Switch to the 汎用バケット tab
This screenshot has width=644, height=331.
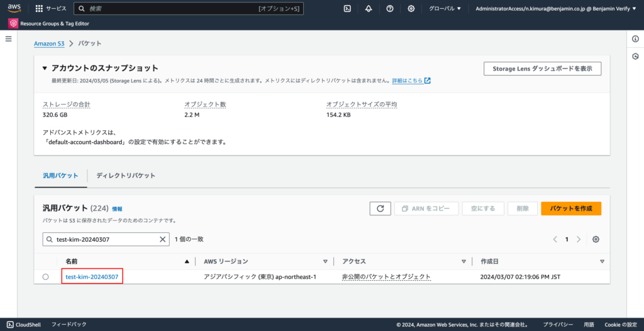click(x=61, y=176)
